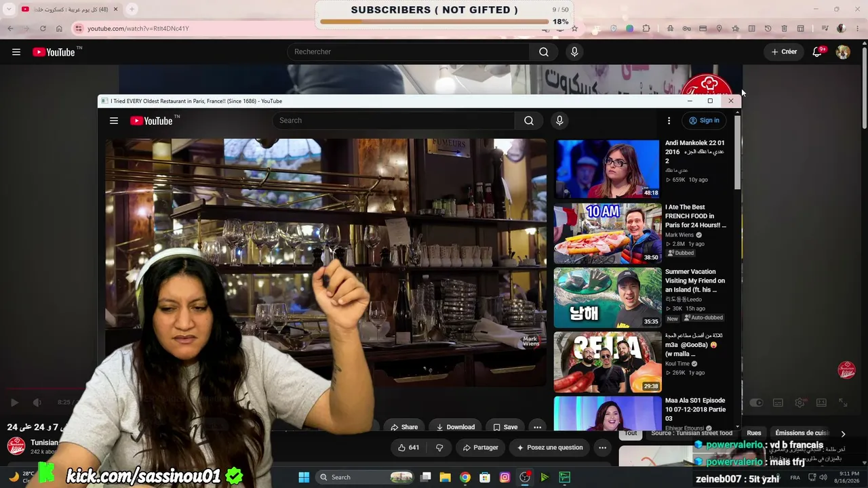The image size is (868, 488).
Task: Focus the Rechercher search box
Action: coord(408,52)
